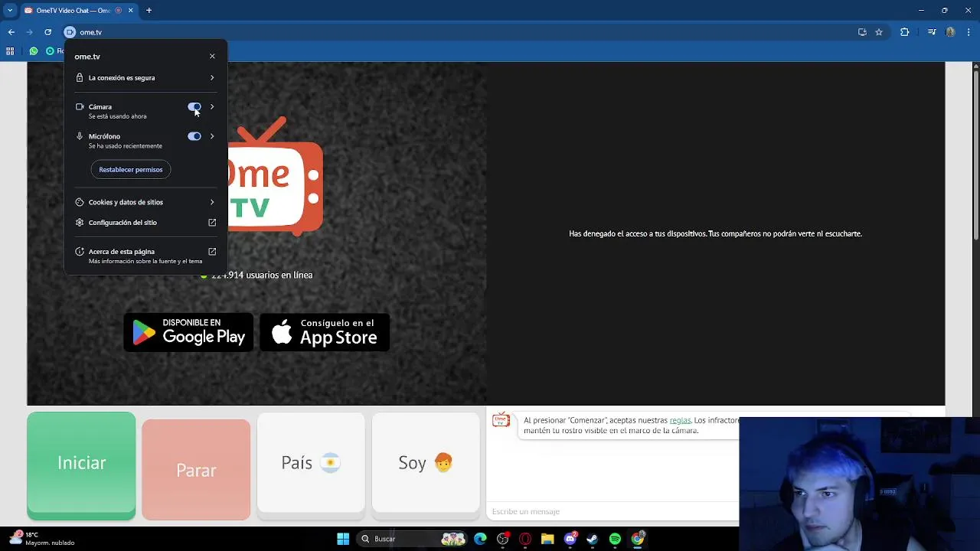Open the País country selector
Viewport: 980px width, 551px height.
311,462
